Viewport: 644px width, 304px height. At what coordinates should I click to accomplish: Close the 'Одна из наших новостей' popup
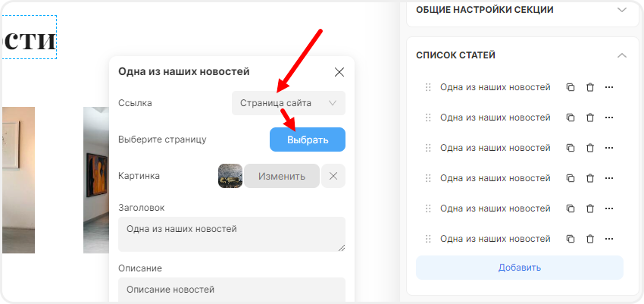point(339,72)
